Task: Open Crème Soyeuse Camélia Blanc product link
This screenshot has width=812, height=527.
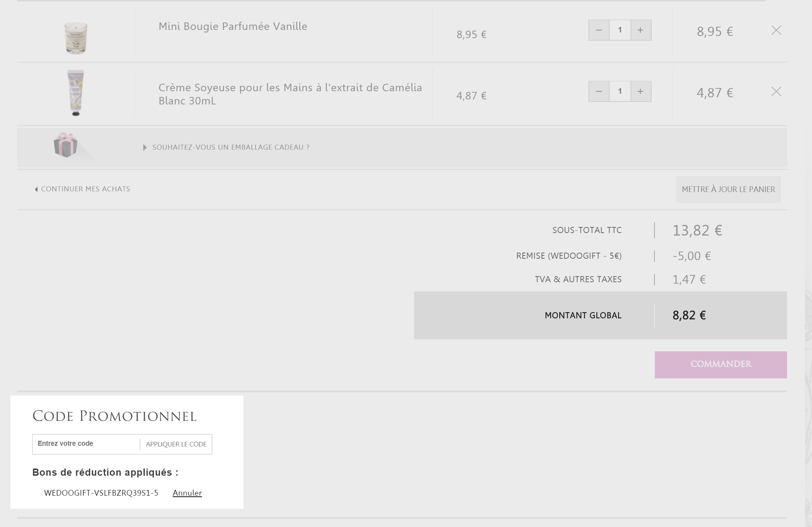Action: click(290, 94)
